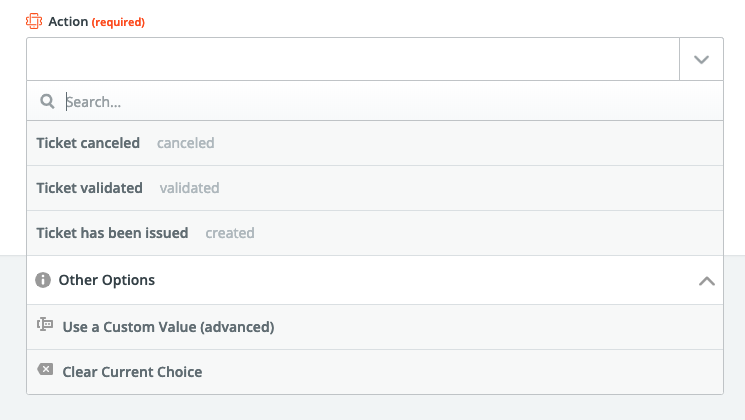Viewport: 745px width, 420px height.
Task: Select the Ticket canceled option
Action: pos(375,143)
